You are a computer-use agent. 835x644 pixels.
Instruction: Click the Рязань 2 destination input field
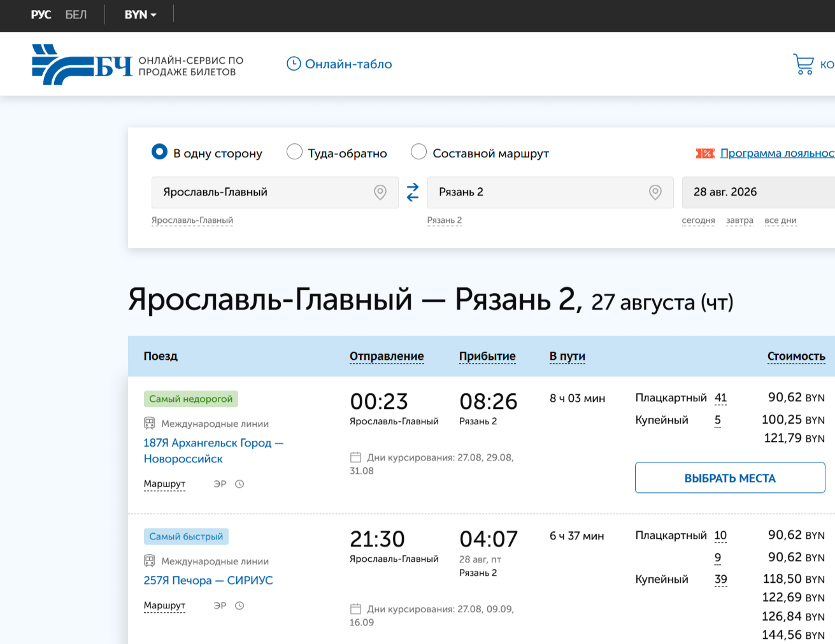pyautogui.click(x=550, y=192)
